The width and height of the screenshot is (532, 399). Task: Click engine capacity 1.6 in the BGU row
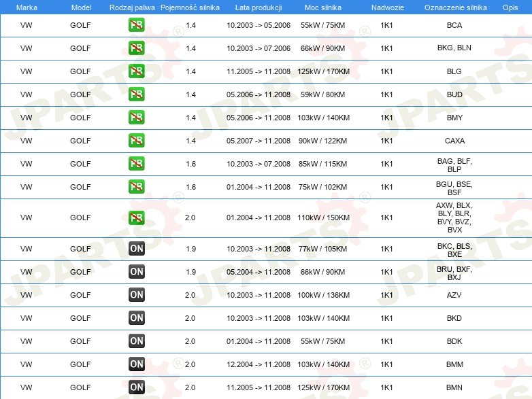pos(190,187)
